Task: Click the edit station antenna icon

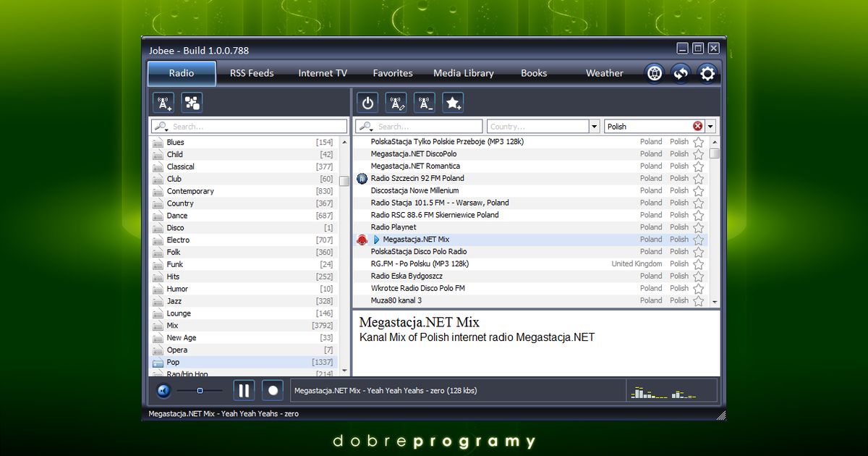Action: tap(396, 103)
